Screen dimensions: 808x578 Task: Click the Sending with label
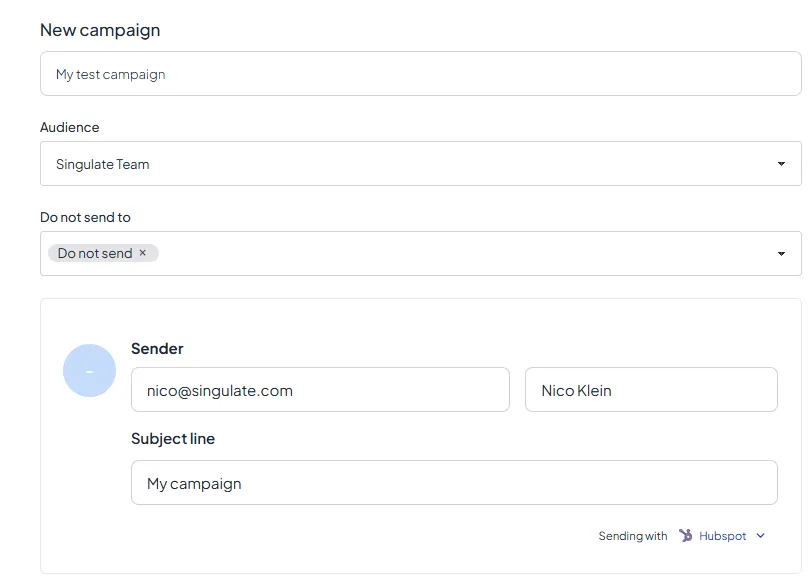(633, 536)
